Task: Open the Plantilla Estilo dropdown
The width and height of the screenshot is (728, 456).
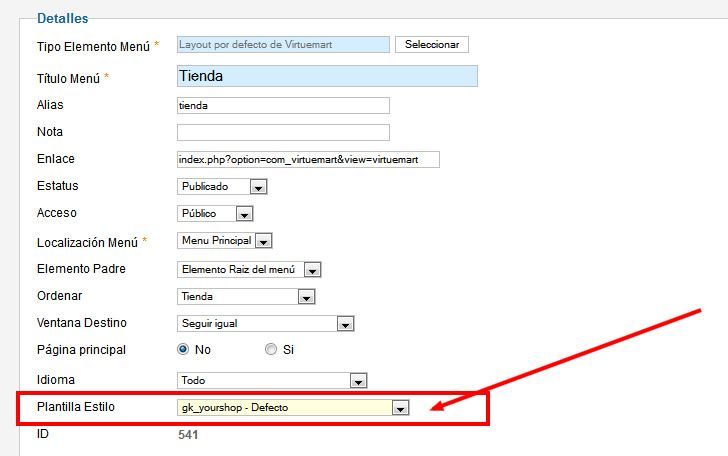Action: (x=293, y=407)
